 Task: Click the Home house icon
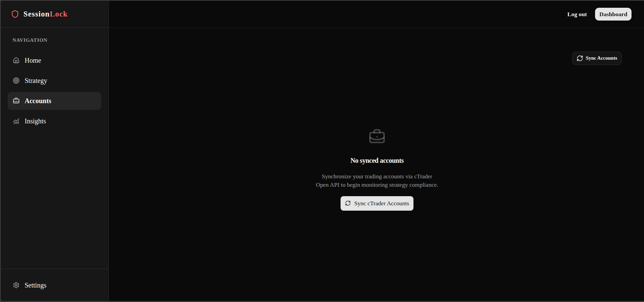[16, 60]
